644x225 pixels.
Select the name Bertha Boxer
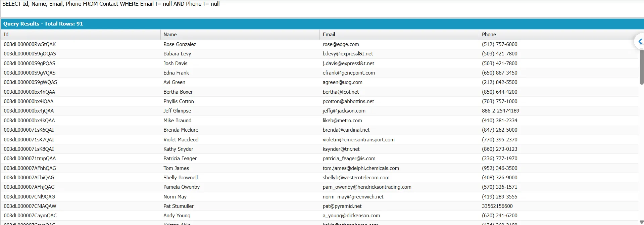(x=178, y=92)
